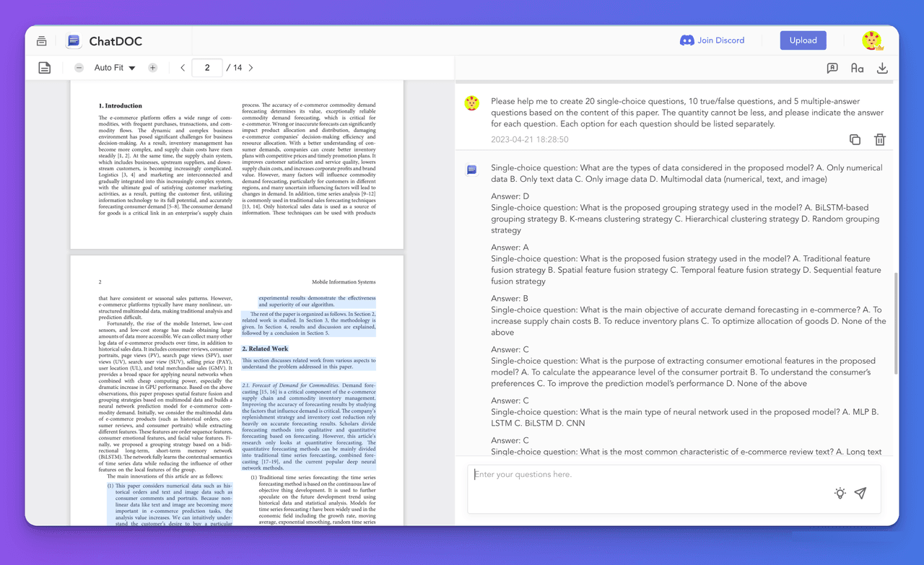Screen dimensions: 924x565
Task: Click the page number input field
Action: click(207, 68)
